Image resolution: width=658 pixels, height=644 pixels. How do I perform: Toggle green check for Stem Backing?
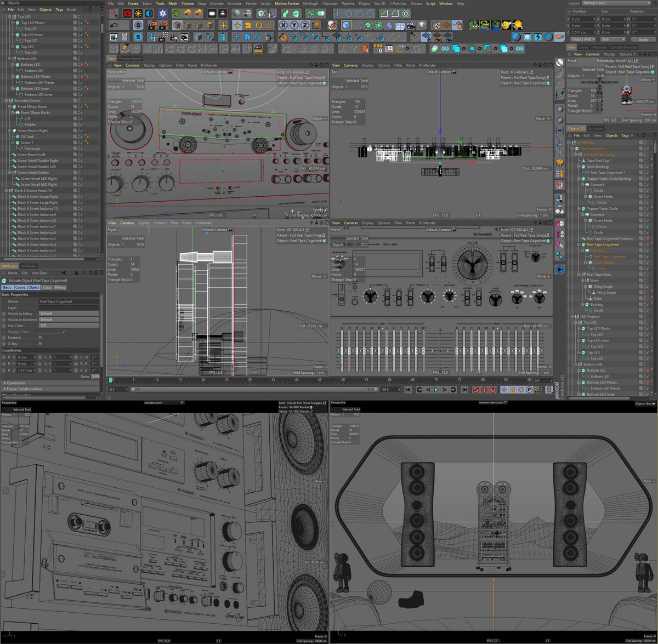click(x=646, y=167)
